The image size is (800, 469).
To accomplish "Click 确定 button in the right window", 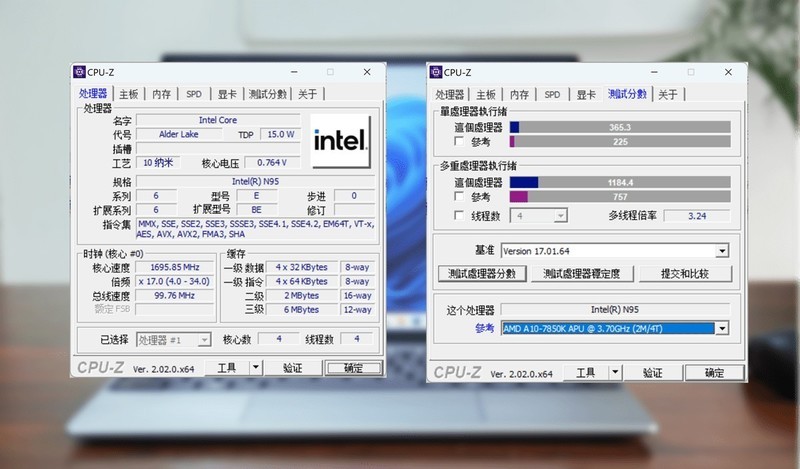I will point(714,373).
